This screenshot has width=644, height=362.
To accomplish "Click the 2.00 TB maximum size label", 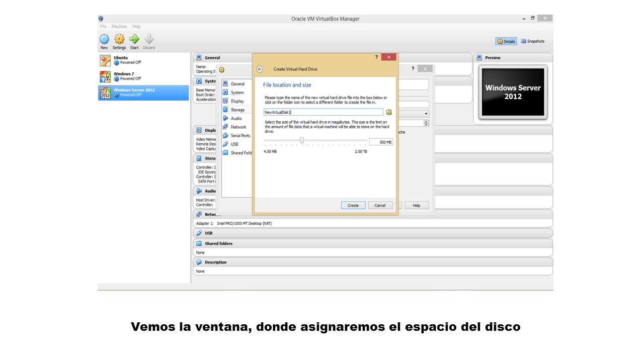I will (x=361, y=151).
